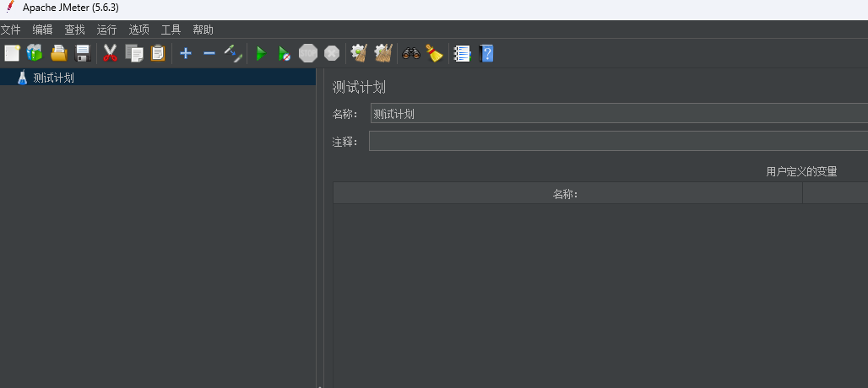This screenshot has width=868, height=388.
Task: Open the 帮助 menu
Action: point(203,30)
